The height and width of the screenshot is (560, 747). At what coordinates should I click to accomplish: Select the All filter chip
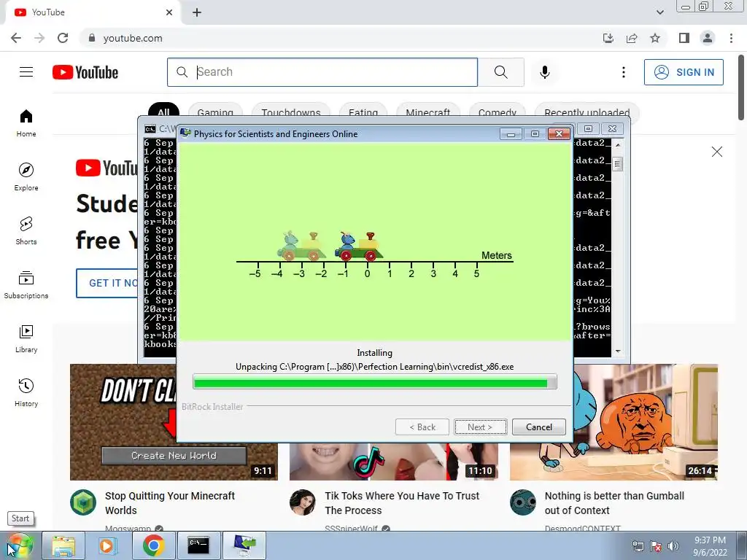(x=163, y=111)
